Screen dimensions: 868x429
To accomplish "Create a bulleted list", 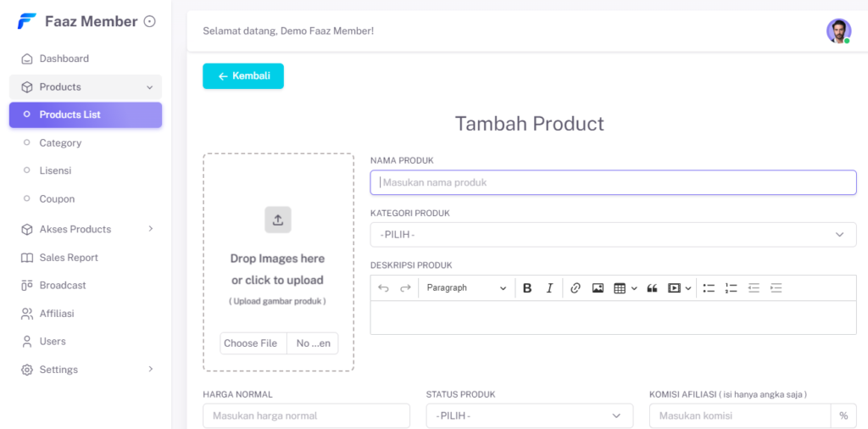I will click(709, 288).
